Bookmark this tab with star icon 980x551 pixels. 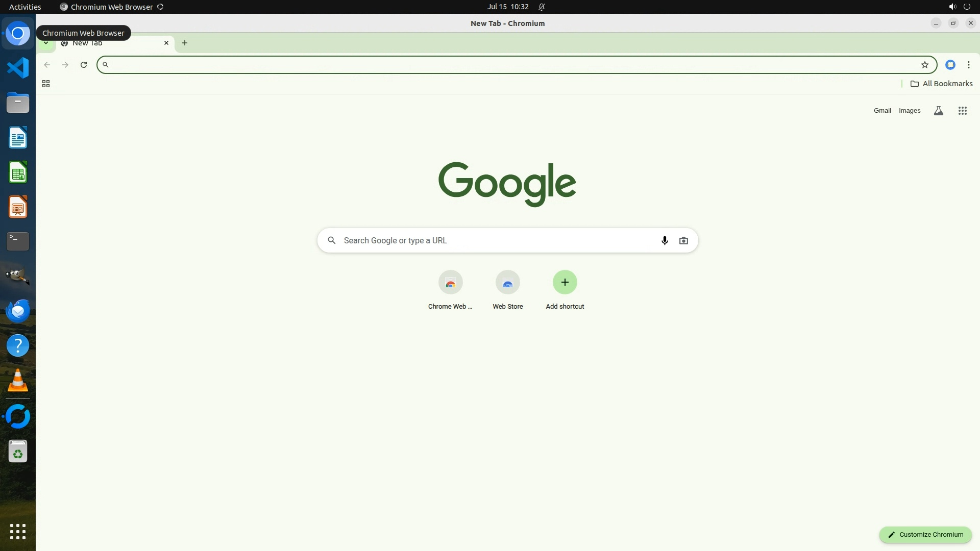924,65
